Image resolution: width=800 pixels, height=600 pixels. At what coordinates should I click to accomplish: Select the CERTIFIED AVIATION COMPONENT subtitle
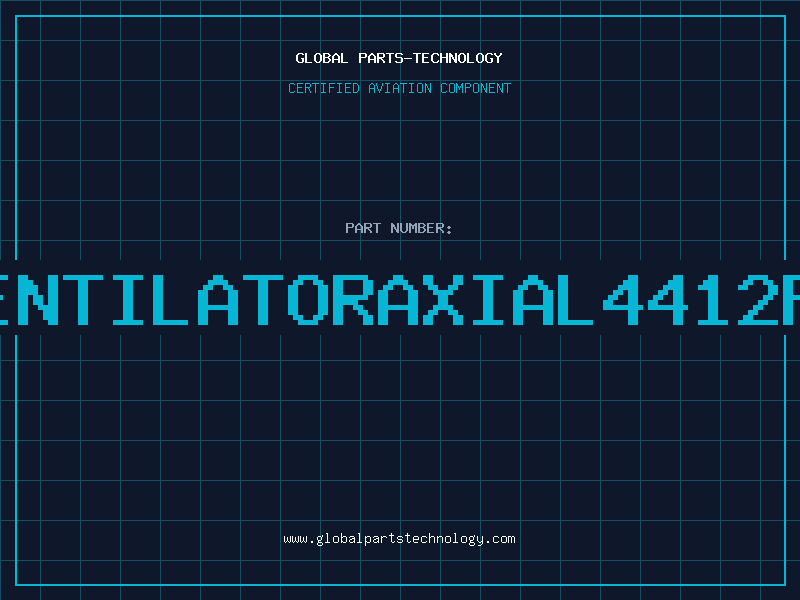tap(399, 88)
